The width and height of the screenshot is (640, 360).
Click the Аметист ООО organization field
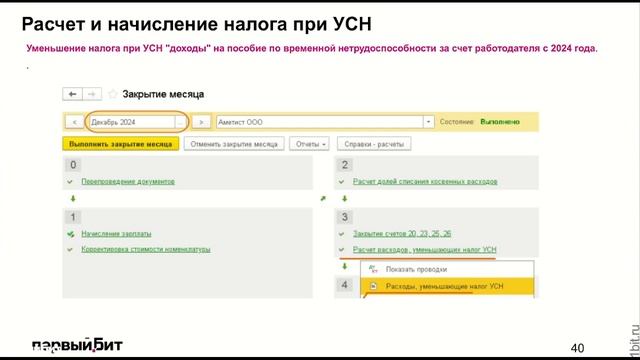pyautogui.click(x=320, y=122)
